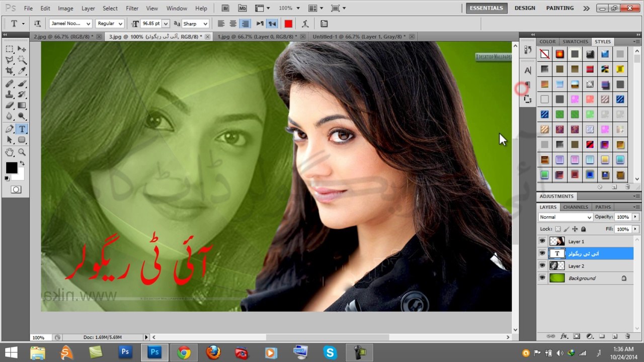Add a layer mask
644x362 pixels.
577,336
